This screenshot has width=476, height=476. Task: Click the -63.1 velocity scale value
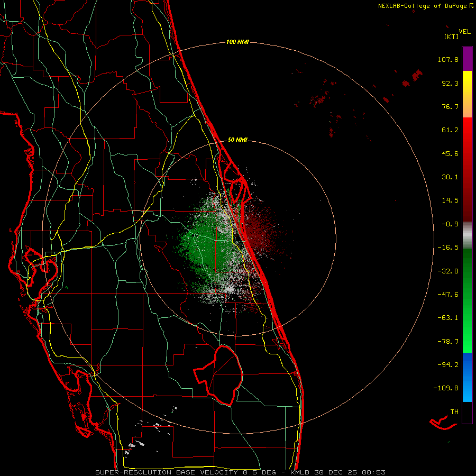448,318
